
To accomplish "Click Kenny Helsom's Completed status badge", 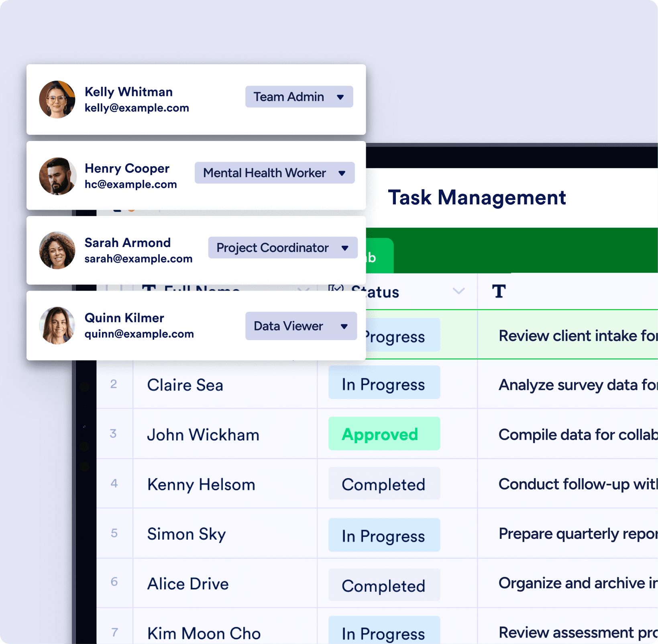I will coord(384,484).
